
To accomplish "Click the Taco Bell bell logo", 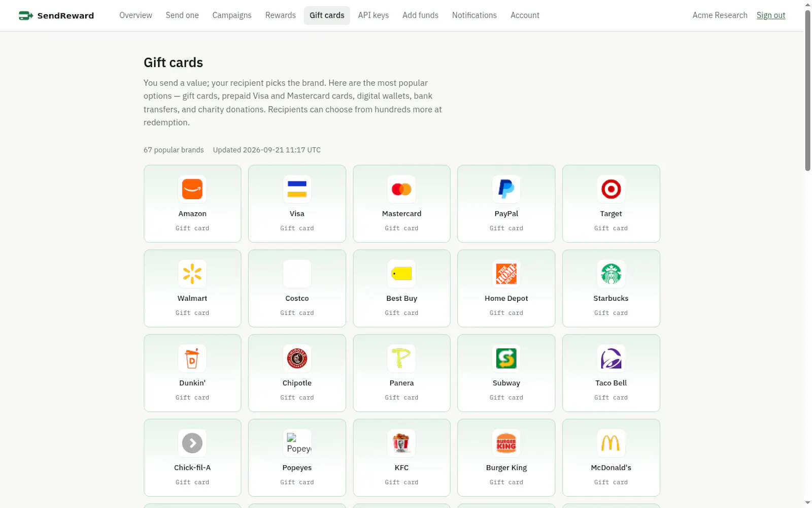I will [611, 359].
